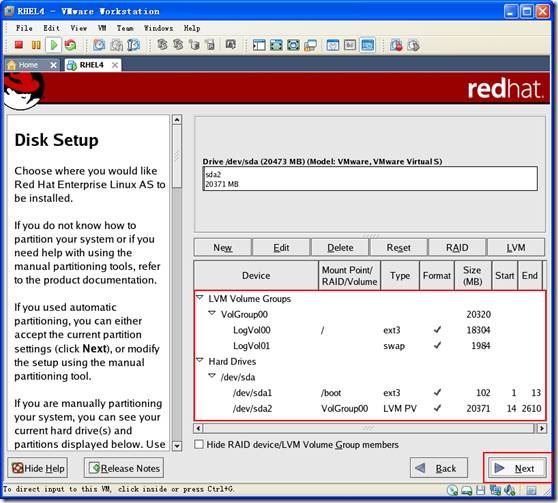Viewport: 558px width, 503px height.
Task: Open the Windows menu
Action: pyautogui.click(x=158, y=28)
